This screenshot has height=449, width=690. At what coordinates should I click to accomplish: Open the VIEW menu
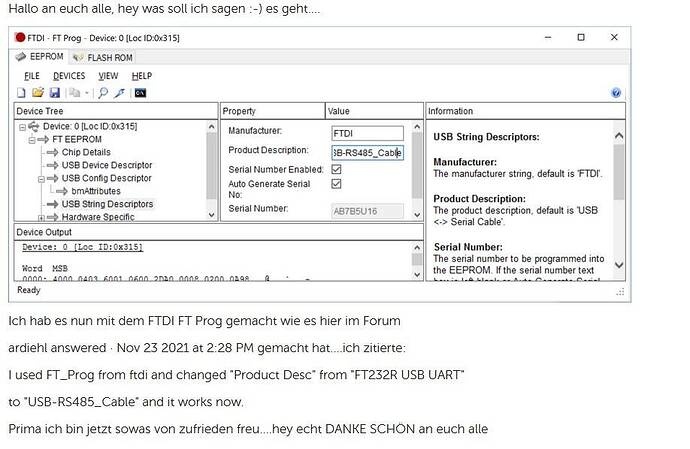(x=108, y=76)
